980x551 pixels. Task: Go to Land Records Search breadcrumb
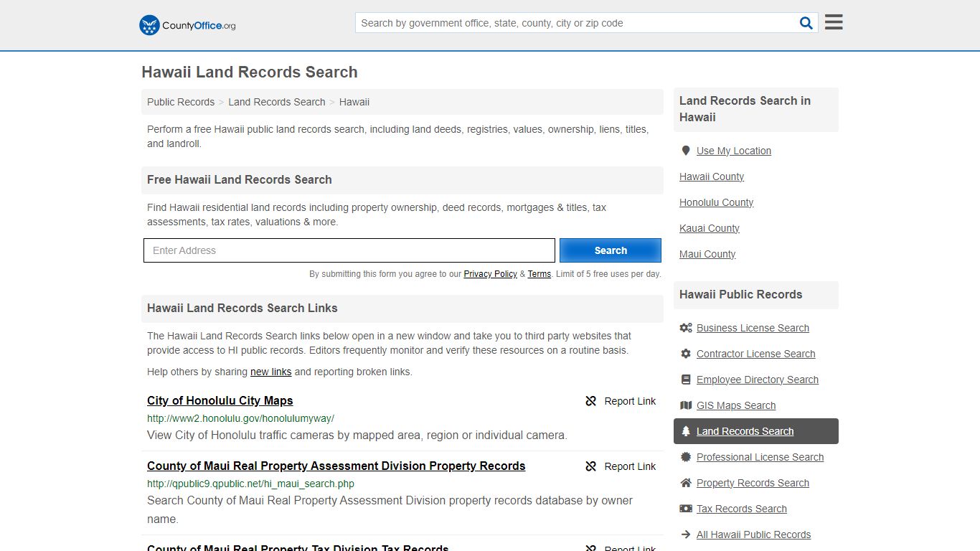(277, 102)
